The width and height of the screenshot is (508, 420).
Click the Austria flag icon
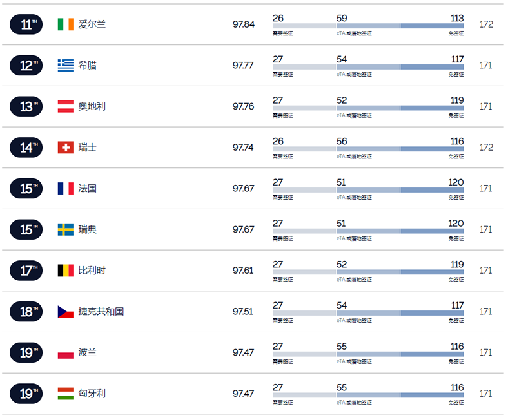pos(66,106)
